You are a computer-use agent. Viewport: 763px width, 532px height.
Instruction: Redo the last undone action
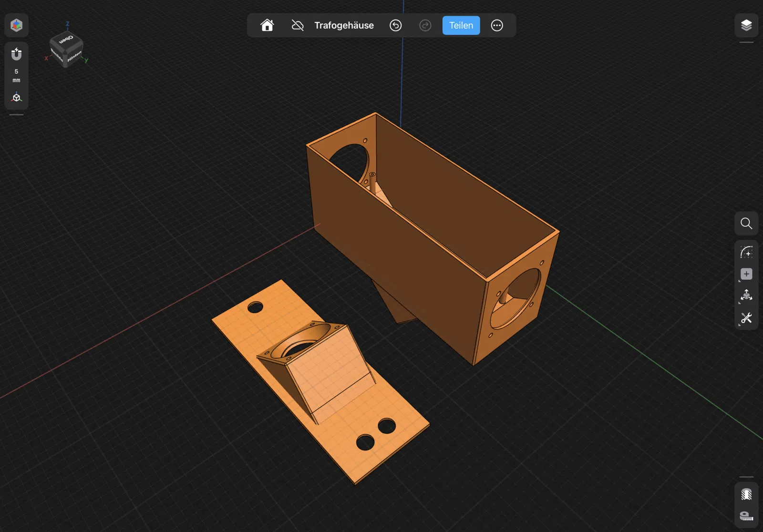pyautogui.click(x=425, y=25)
